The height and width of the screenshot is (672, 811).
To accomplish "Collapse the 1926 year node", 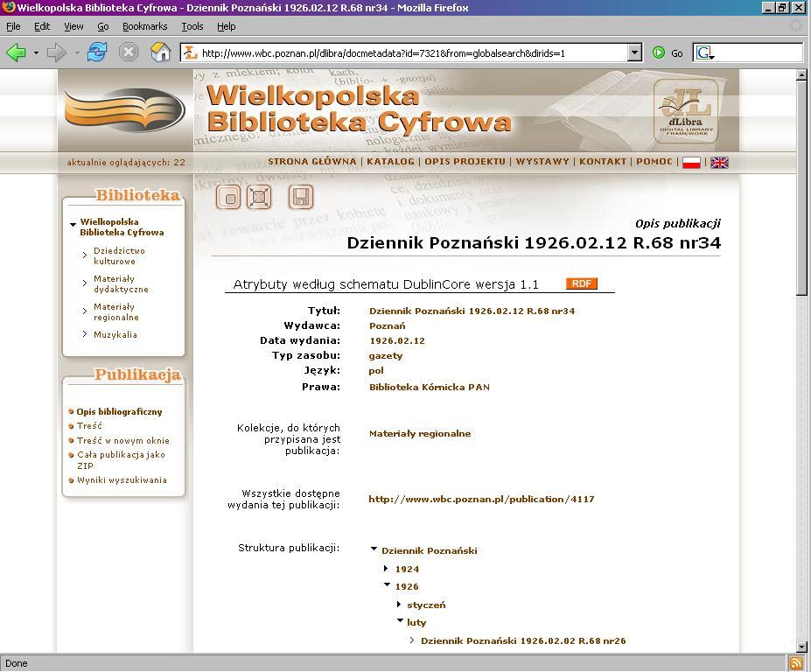I will (387, 584).
